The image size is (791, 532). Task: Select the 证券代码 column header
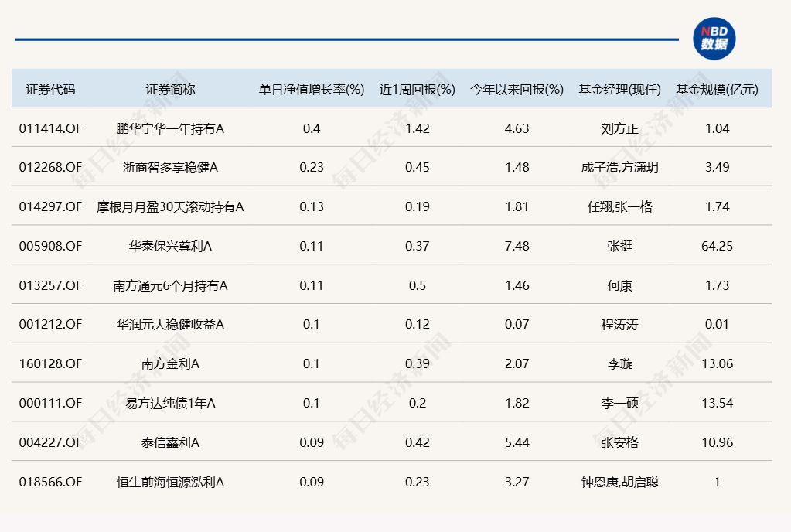click(x=50, y=89)
